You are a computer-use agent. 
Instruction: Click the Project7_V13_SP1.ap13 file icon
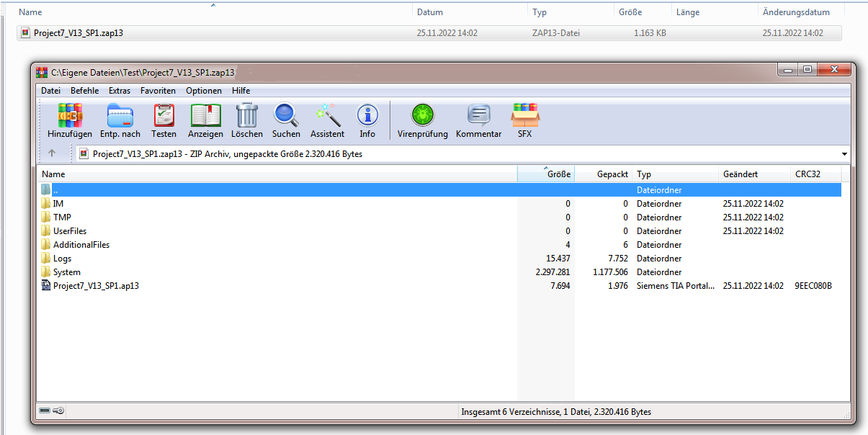point(46,286)
